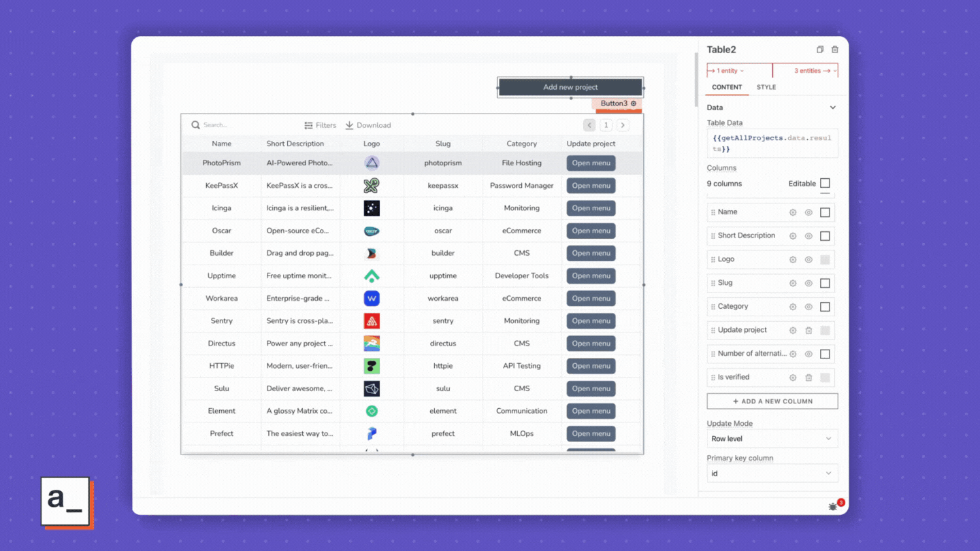The width and height of the screenshot is (980, 551).
Task: Collapse the Data section
Action: coord(832,107)
